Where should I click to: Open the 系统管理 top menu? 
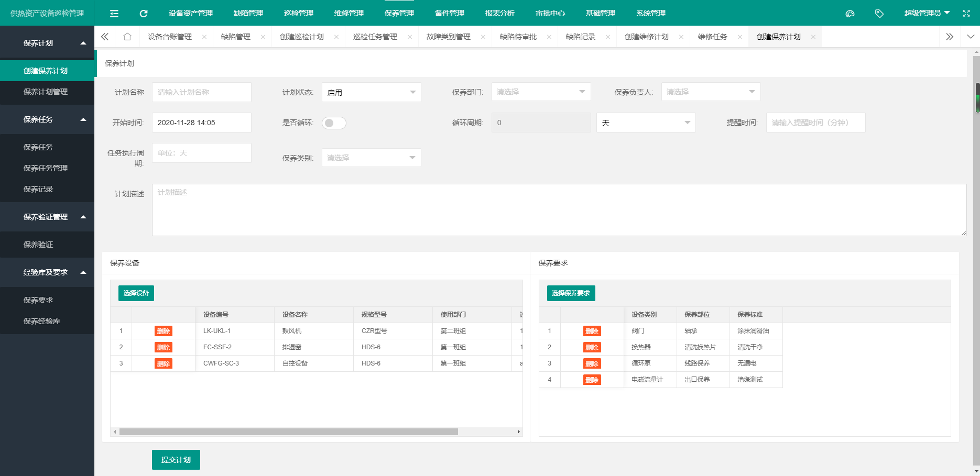click(651, 13)
